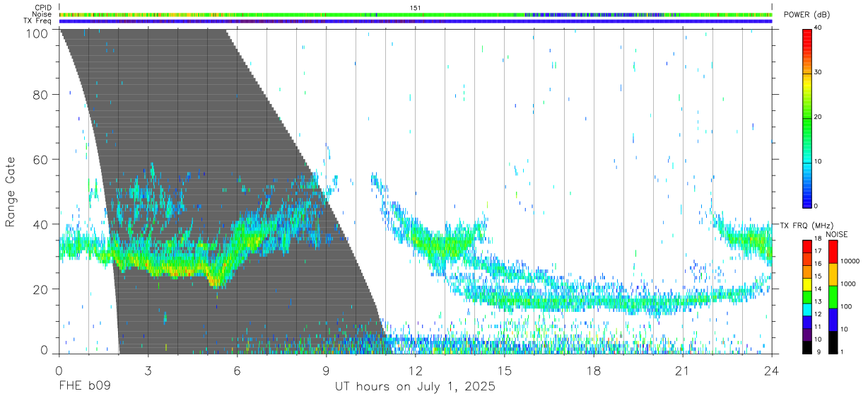Viewport: 868px width, 401px height.
Task: Click the 15 tick label on the time axis
Action: [505, 370]
